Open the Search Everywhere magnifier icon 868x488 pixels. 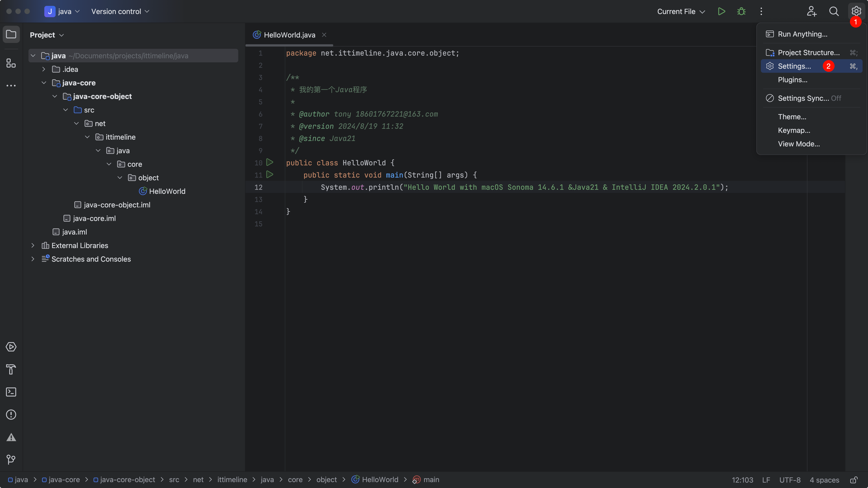(834, 12)
